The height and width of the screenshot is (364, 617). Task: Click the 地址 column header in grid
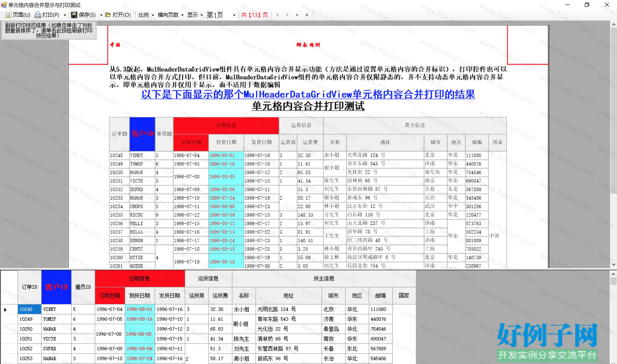pyautogui.click(x=289, y=295)
